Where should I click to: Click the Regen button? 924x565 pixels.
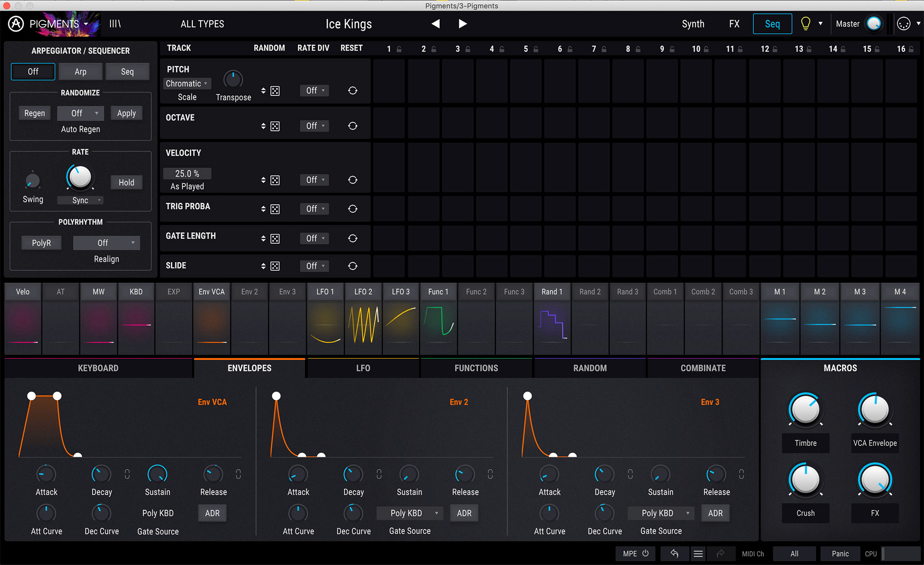pyautogui.click(x=34, y=113)
